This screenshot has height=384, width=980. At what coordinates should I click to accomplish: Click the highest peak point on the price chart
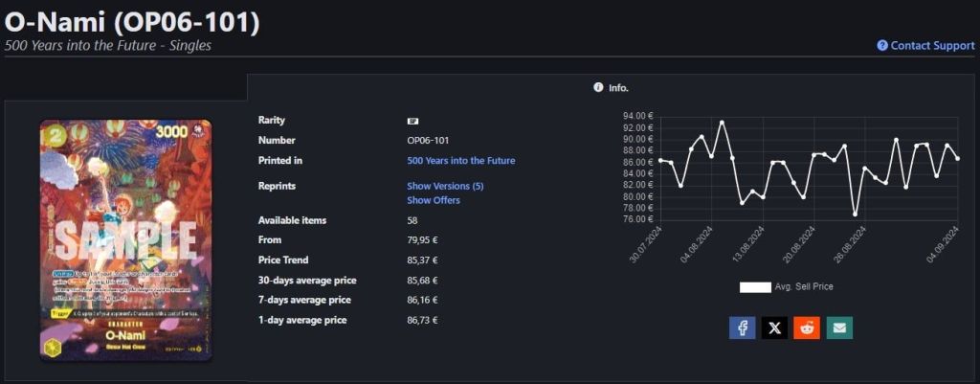pyautogui.click(x=722, y=123)
